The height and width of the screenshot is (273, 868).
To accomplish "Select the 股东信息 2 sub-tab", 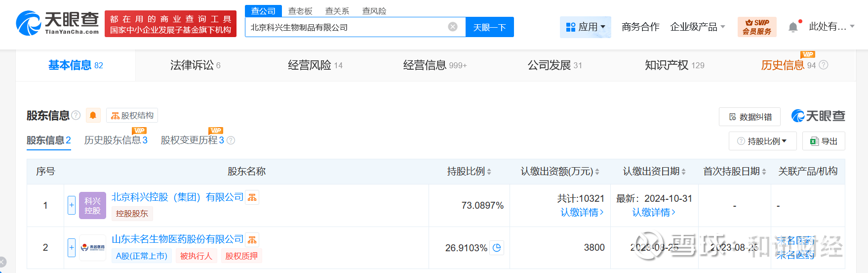I will pyautogui.click(x=49, y=140).
